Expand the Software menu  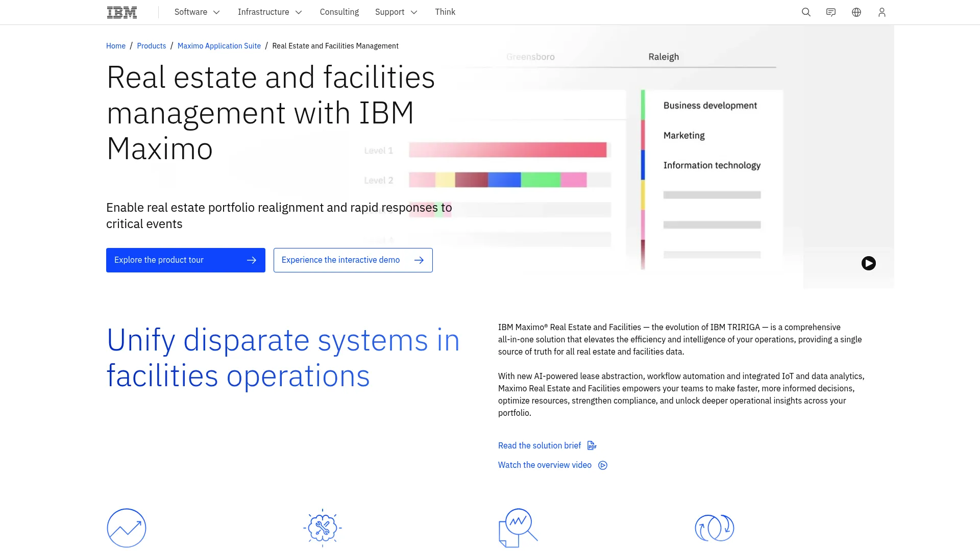click(x=197, y=12)
